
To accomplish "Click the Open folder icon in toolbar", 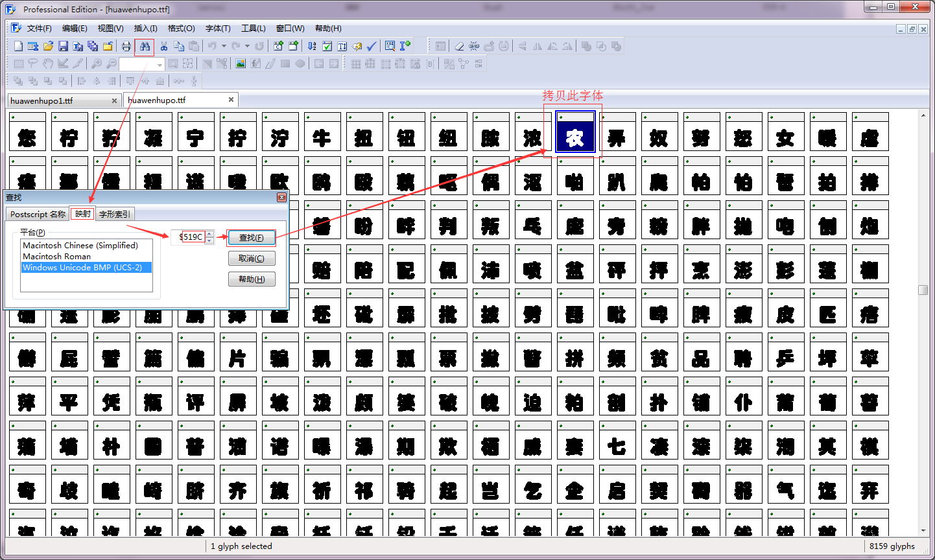I will [x=48, y=46].
